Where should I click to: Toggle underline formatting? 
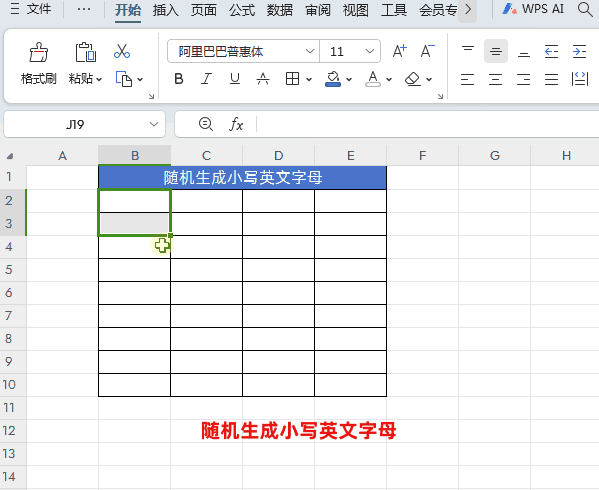click(x=235, y=79)
